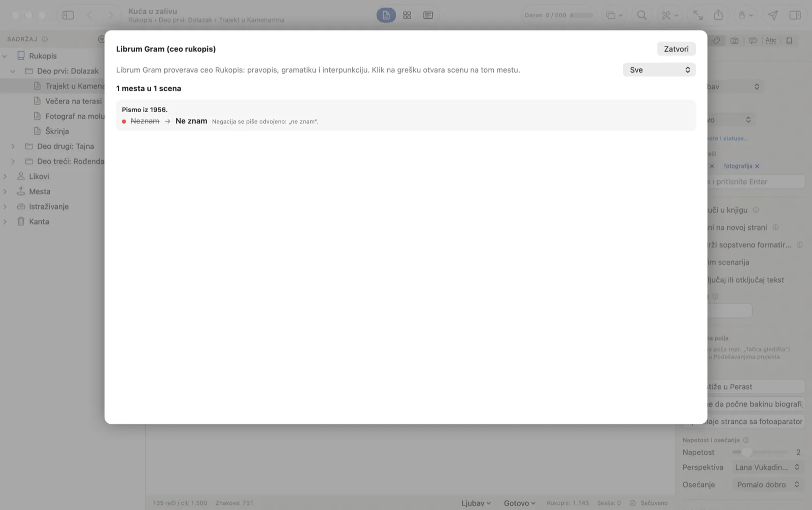Open the share/export icon in the toolbar
Screen dimensions: 812x510
tap(719, 15)
